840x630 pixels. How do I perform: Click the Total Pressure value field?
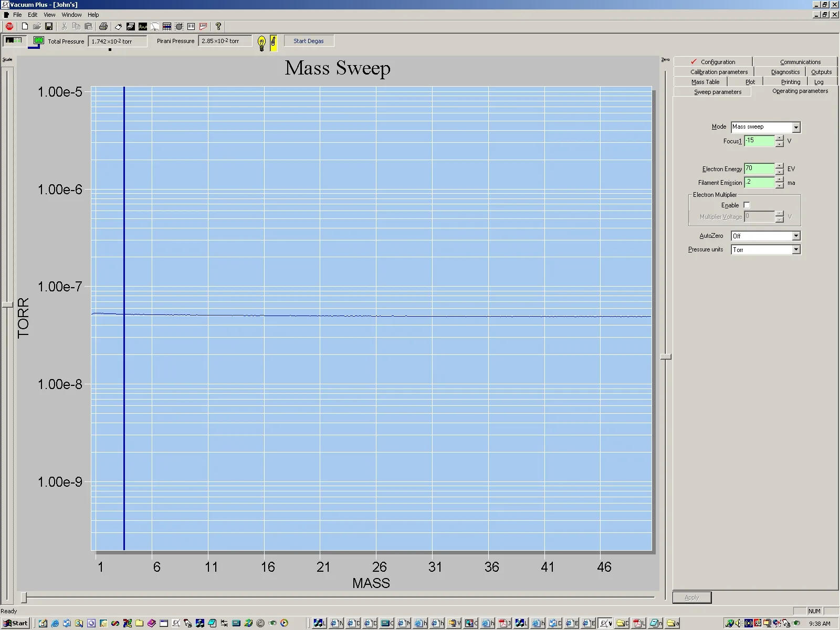[x=118, y=41]
